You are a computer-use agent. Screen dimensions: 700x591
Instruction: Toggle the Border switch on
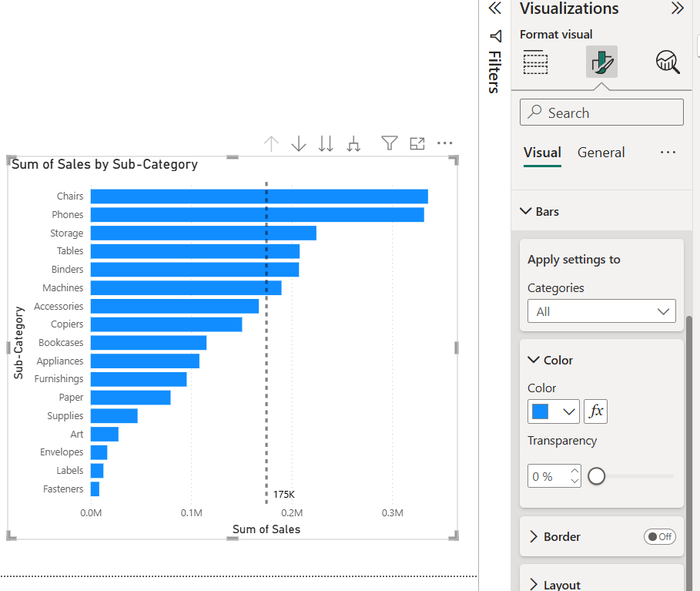click(660, 537)
